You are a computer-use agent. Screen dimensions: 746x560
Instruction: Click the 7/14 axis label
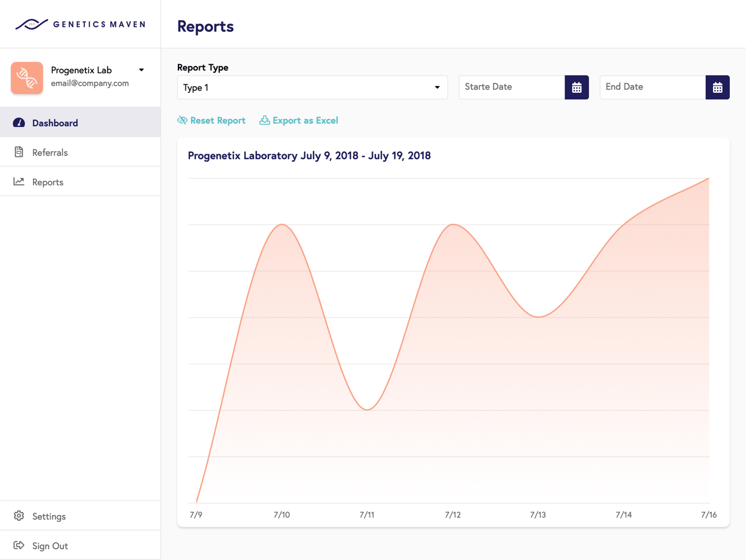(x=624, y=514)
